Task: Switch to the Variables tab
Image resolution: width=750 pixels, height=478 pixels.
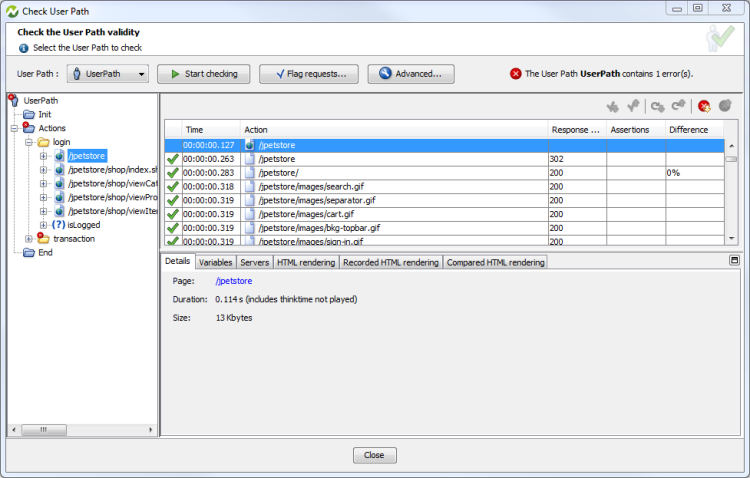Action: click(215, 262)
